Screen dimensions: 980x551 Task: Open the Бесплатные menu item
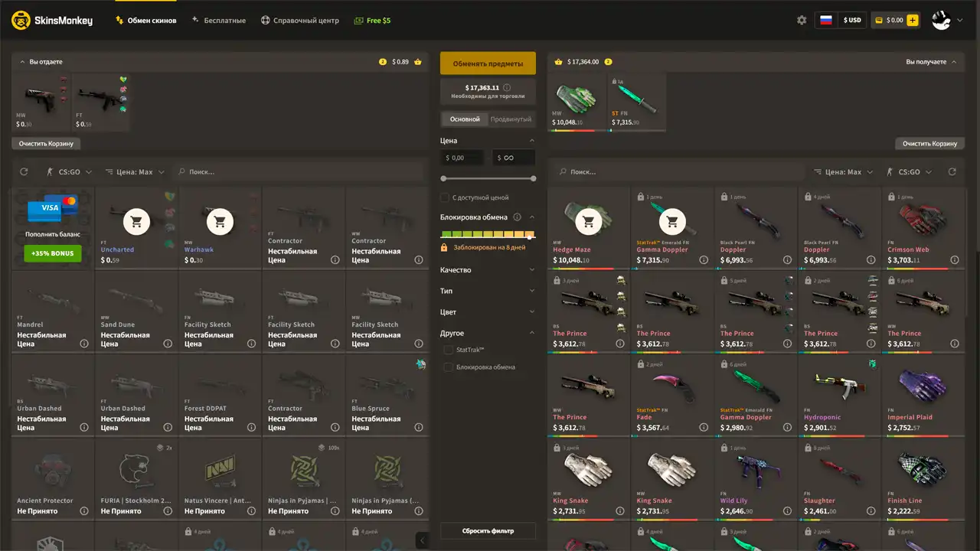(219, 21)
